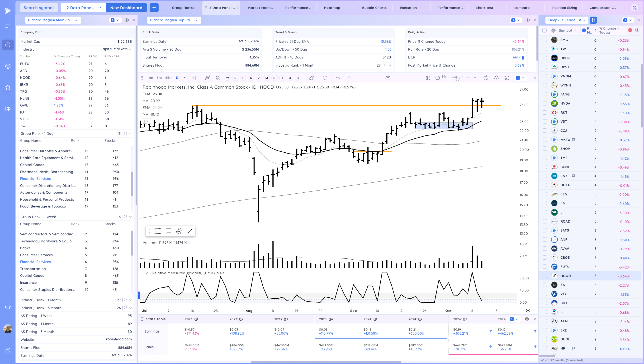Click the Search symbol field
644x364 pixels.
38,8
